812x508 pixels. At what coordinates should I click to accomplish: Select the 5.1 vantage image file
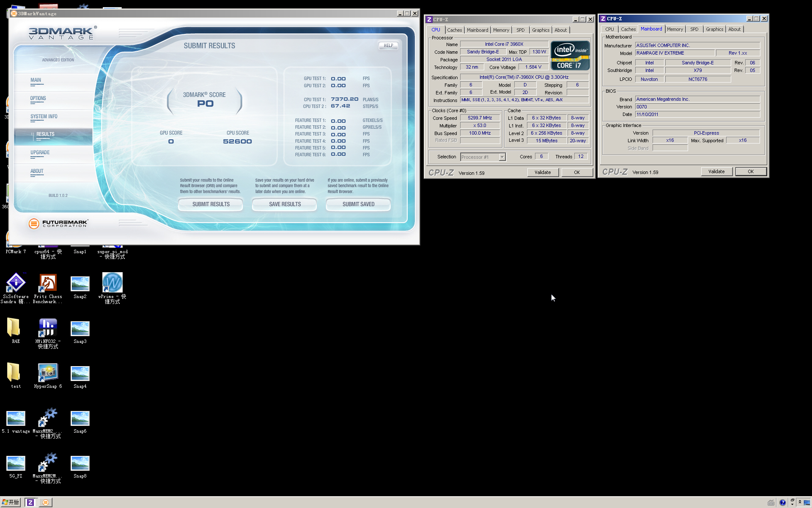(16, 422)
